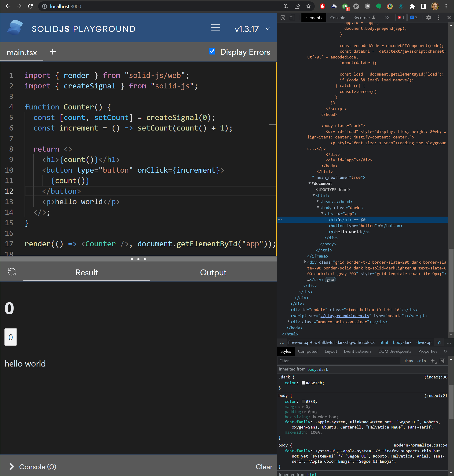
Task: Collapse the body class="dark" element
Action: 318,207
